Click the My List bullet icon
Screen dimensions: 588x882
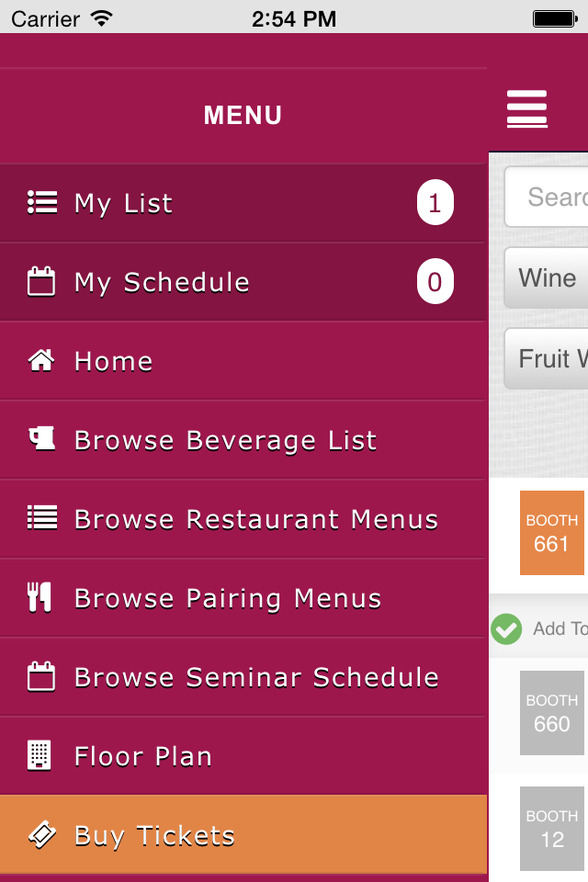coord(41,203)
